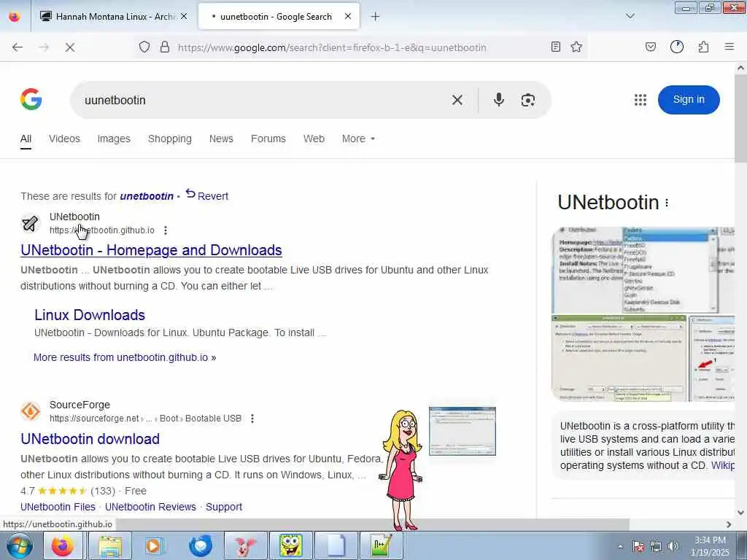Open the Windows Start menu orb

coord(19,545)
